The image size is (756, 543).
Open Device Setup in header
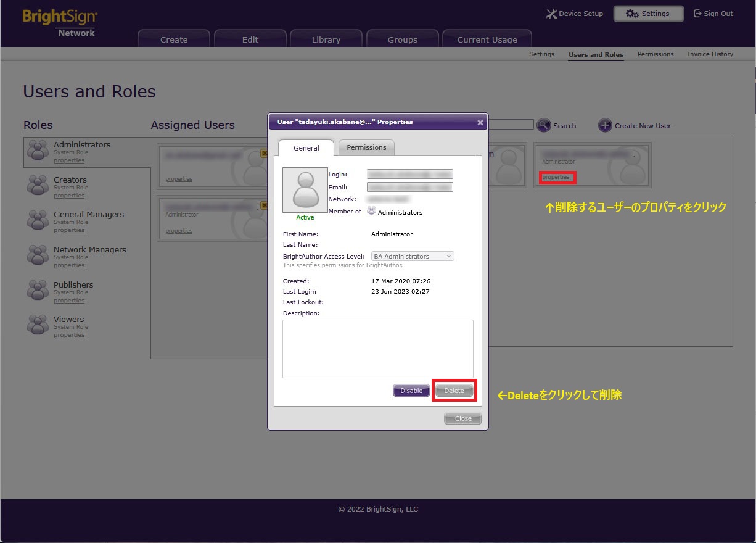point(575,14)
